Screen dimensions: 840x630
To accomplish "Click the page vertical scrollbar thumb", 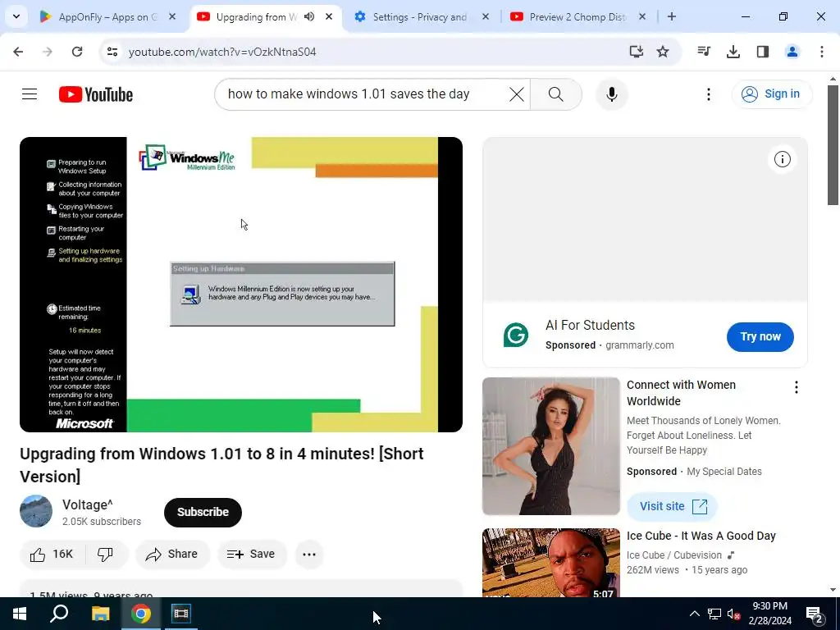I will point(833,144).
